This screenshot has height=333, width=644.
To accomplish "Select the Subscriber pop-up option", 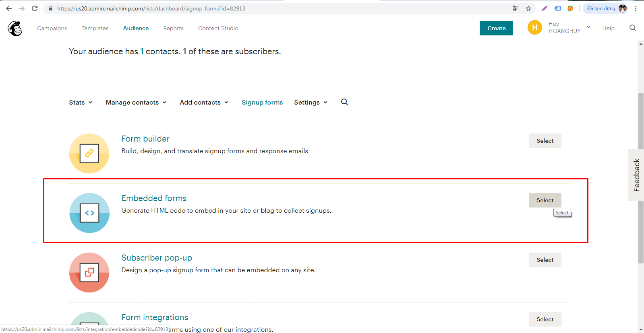I will coord(545,260).
